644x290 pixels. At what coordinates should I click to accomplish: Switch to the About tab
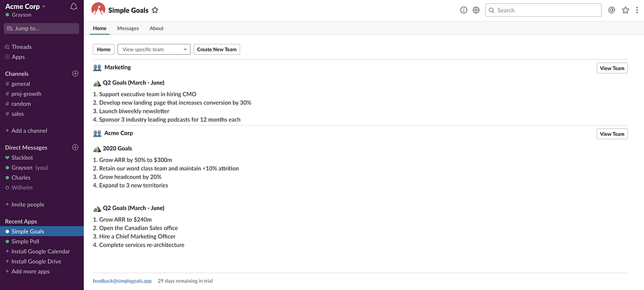[x=156, y=28]
